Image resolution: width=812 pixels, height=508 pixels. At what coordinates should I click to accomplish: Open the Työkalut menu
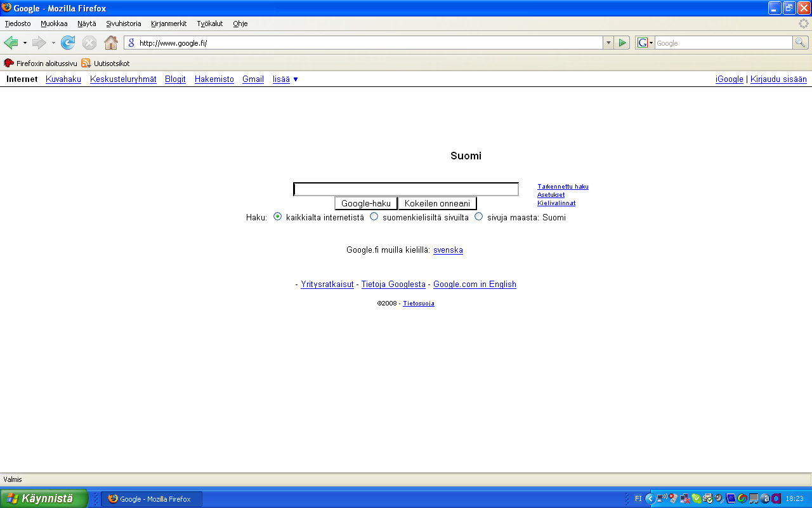tap(210, 23)
